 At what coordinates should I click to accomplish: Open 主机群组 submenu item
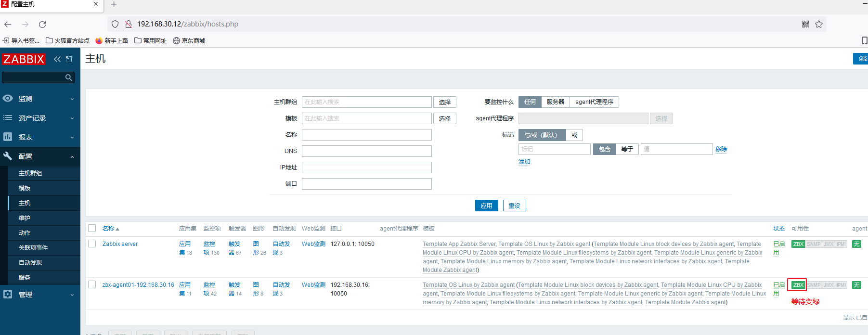(44, 173)
